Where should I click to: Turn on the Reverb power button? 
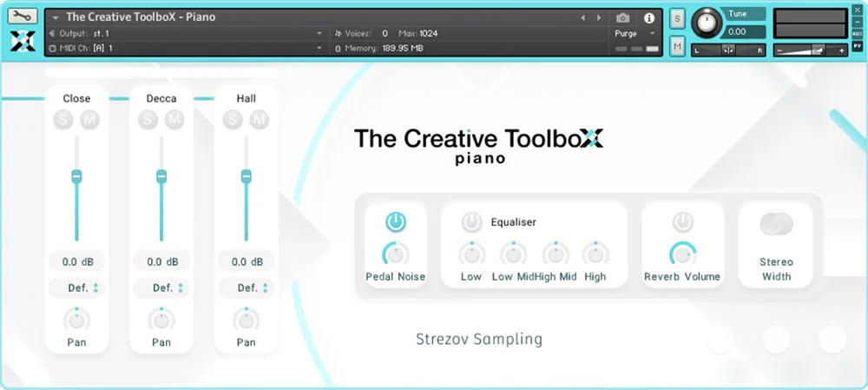coord(683,222)
